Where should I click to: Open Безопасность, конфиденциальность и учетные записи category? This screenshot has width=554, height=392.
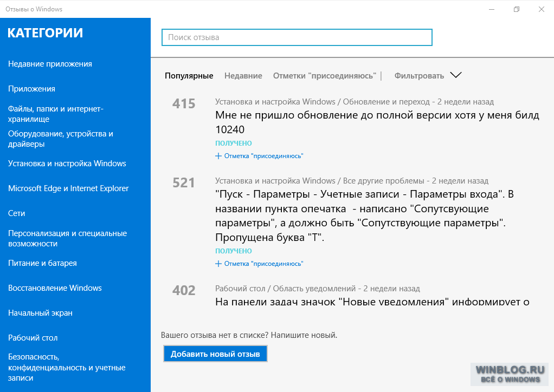coord(67,367)
